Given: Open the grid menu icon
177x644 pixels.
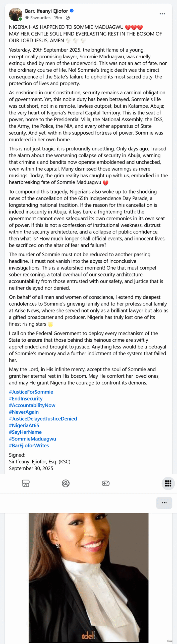Looking at the screenshot, I should point(168,483).
